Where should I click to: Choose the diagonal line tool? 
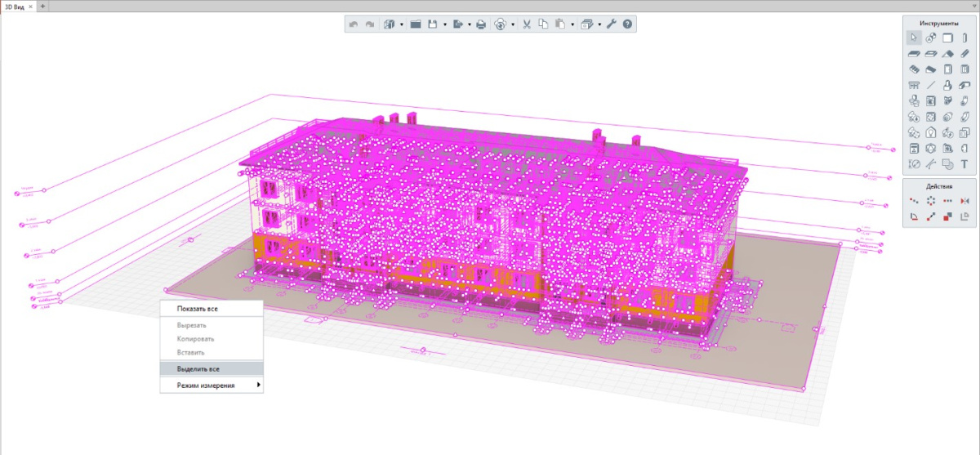(931, 85)
